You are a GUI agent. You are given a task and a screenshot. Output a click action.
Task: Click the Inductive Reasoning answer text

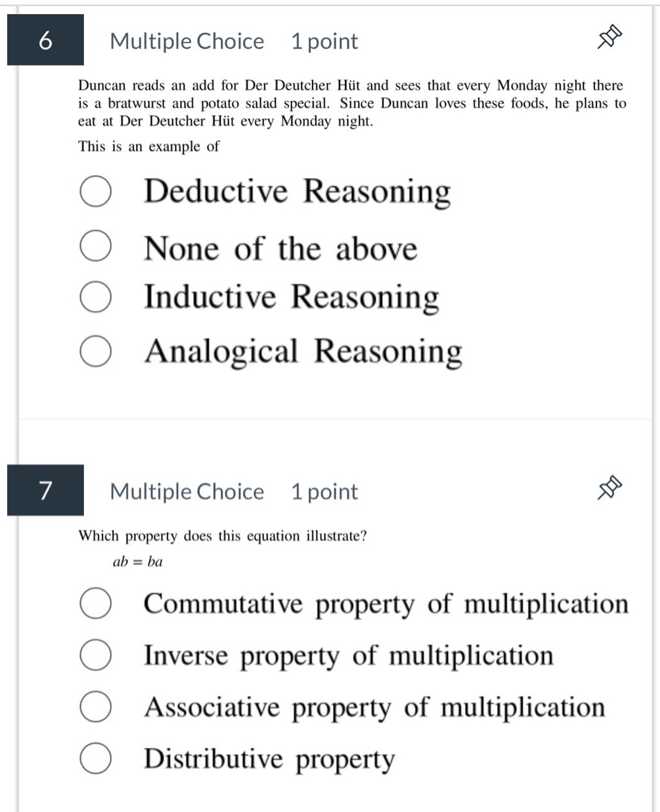[x=291, y=297]
